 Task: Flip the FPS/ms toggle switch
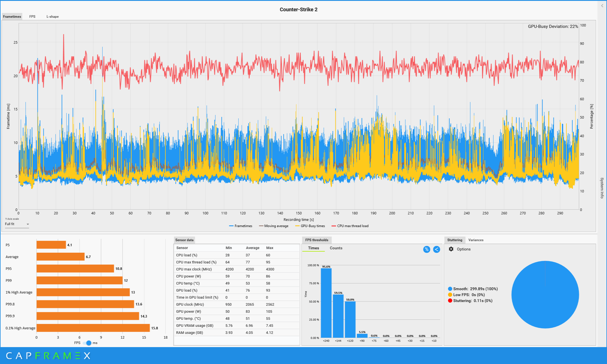(87, 343)
